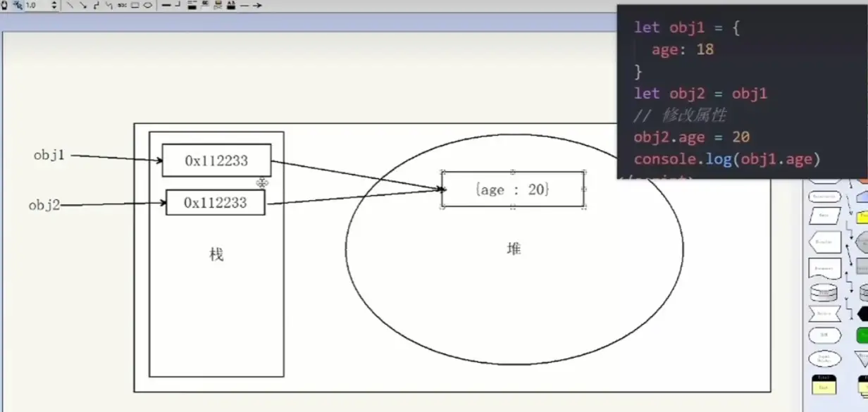
Task: Click the '// 修改属性' comment line
Action: (680, 115)
